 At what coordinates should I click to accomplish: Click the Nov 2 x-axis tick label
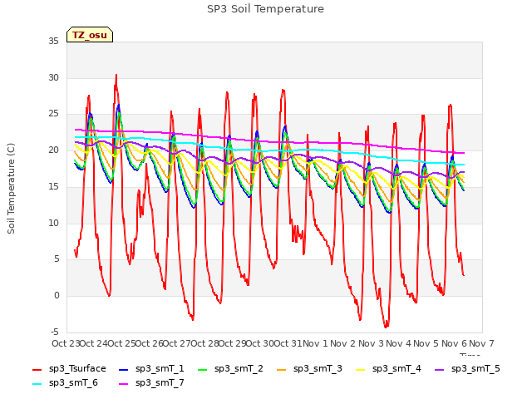click(343, 343)
